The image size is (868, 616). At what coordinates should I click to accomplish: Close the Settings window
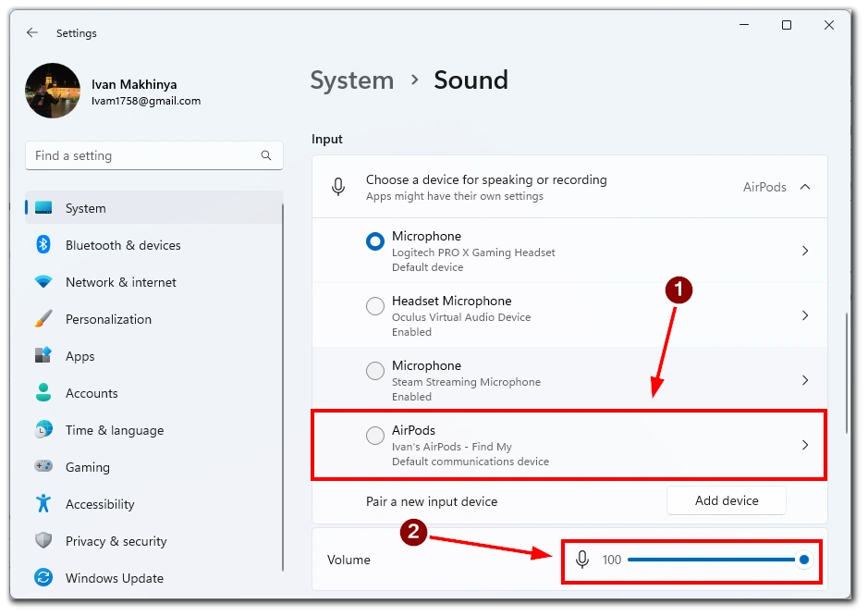(828, 25)
